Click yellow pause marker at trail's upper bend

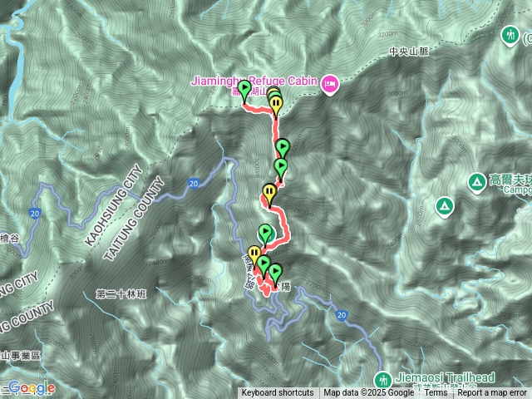click(277, 103)
